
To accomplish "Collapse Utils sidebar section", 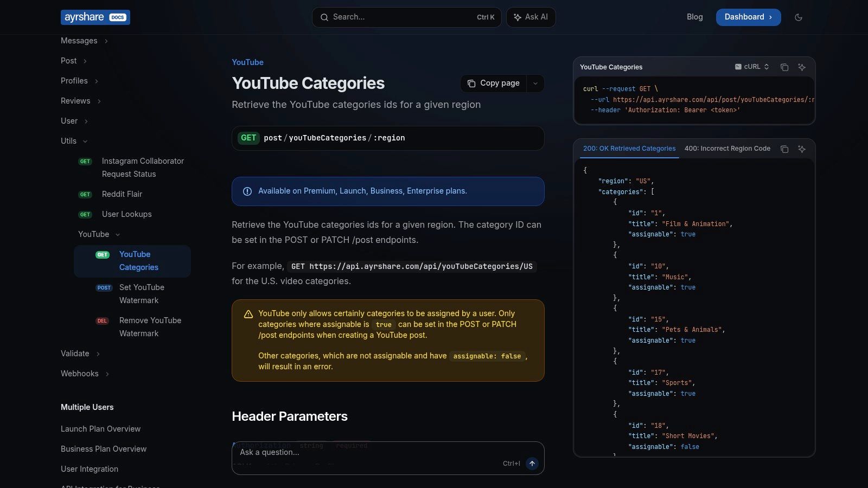I will coord(74,141).
